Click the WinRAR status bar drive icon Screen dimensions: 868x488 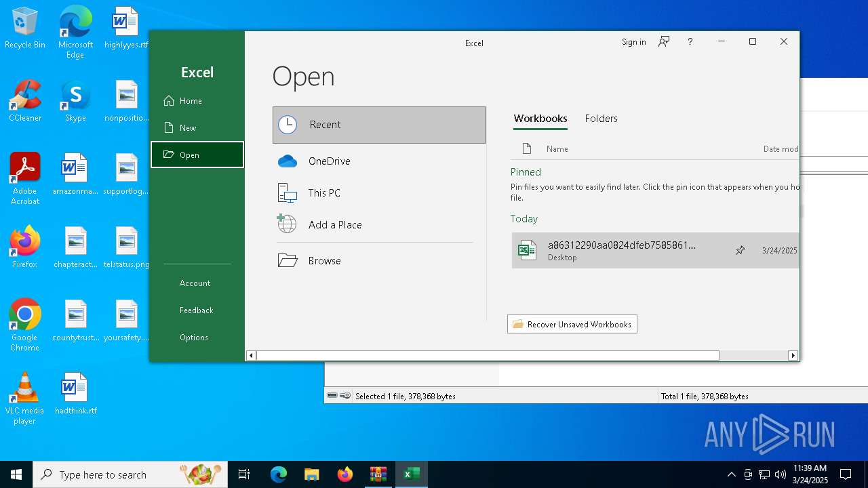[x=332, y=396]
